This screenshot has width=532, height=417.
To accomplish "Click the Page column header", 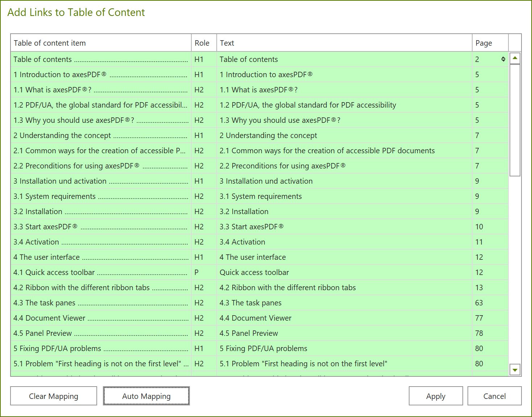I will coord(491,43).
